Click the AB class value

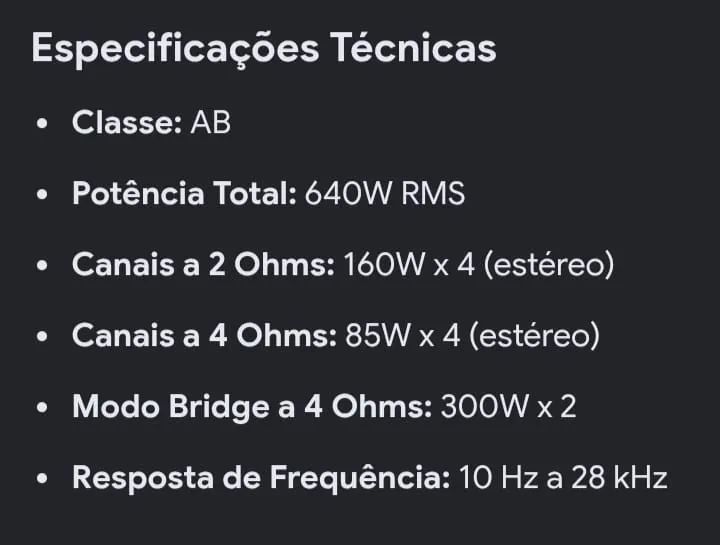click(x=210, y=123)
